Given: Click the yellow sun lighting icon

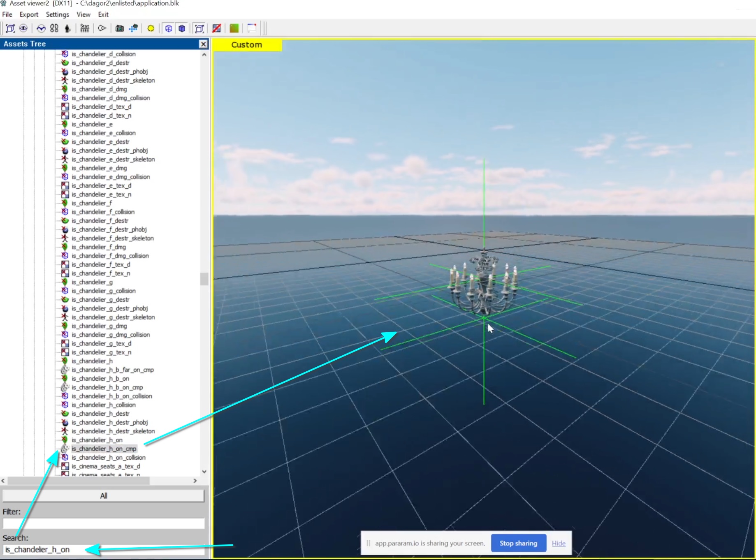Looking at the screenshot, I should pos(151,28).
